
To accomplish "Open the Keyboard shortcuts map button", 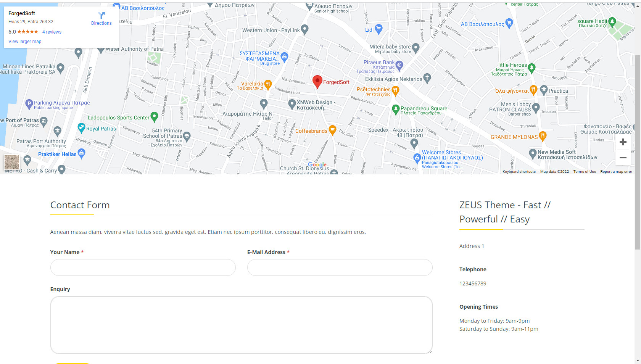I will [x=519, y=172].
